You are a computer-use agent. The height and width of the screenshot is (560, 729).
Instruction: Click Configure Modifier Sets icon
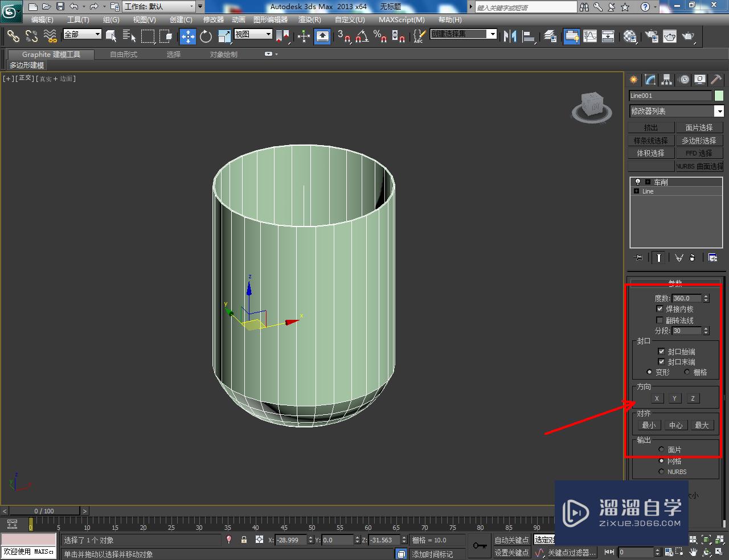712,258
